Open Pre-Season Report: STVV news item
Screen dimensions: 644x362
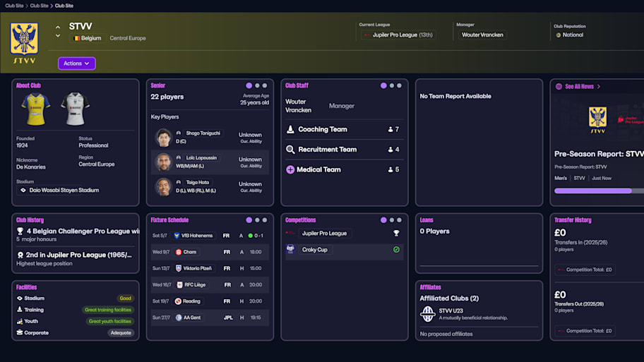(x=599, y=154)
